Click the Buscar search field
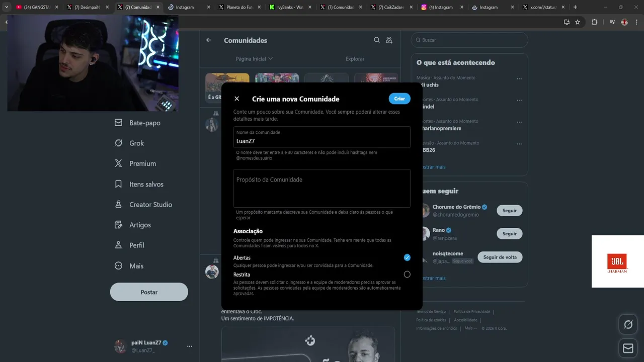The image size is (644, 362). tap(469, 40)
